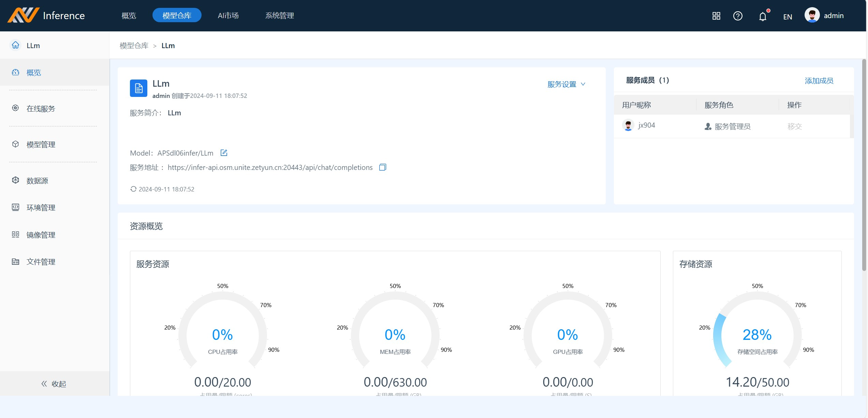Open the 系统管理 top menu

coord(280,15)
